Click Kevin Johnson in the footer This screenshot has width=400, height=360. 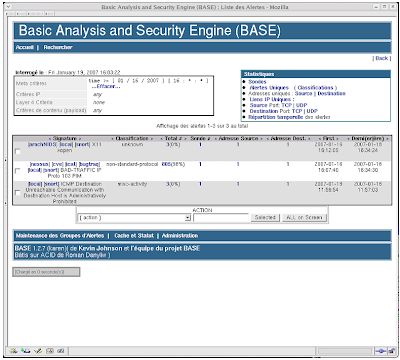(100, 248)
